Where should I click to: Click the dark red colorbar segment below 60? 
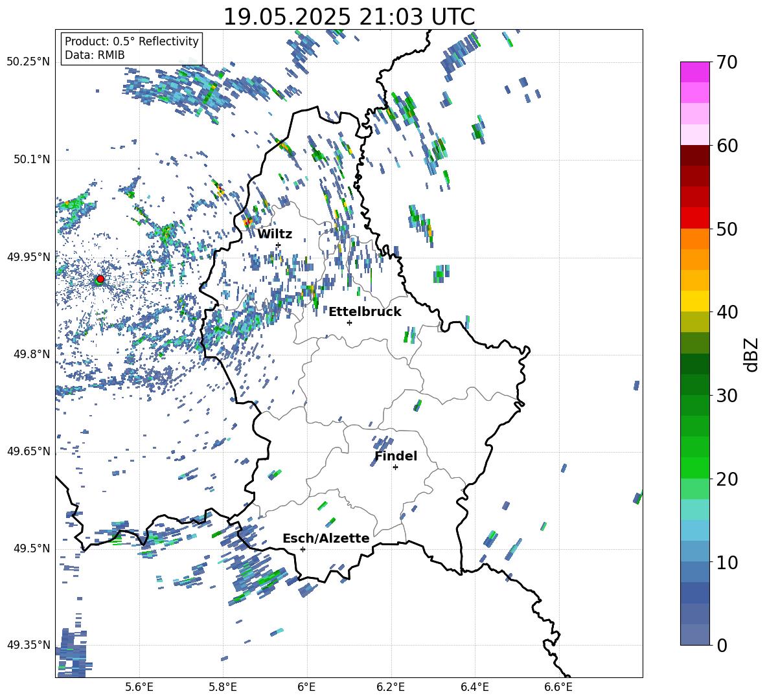pos(694,155)
